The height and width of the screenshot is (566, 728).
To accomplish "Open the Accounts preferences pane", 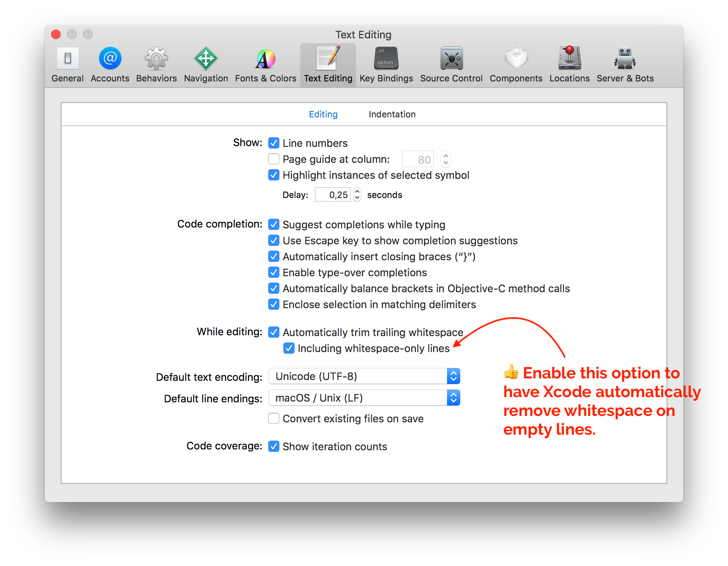I will coord(110,65).
